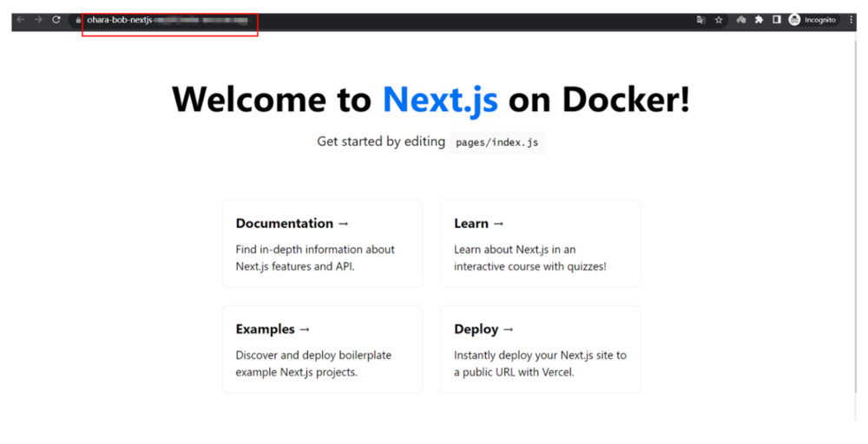868x444 pixels.
Task: Open the Chrome three-dot menu
Action: click(851, 20)
